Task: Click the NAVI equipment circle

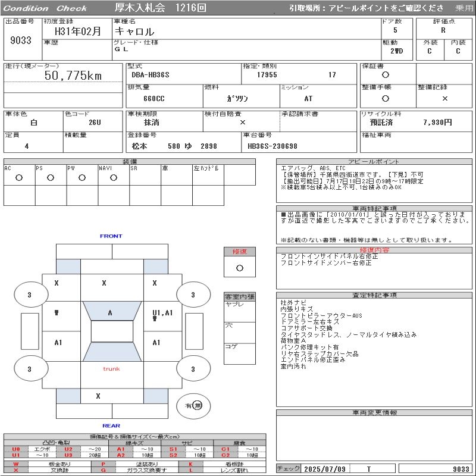Action: tap(114, 177)
